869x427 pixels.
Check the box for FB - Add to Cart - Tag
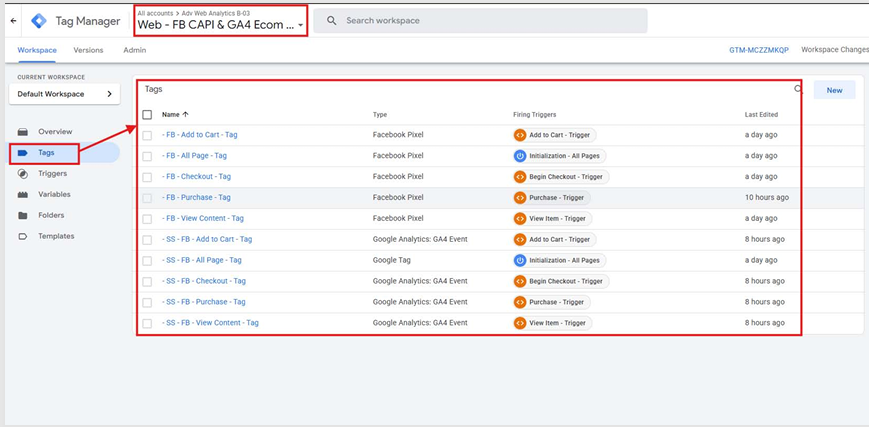(x=147, y=135)
